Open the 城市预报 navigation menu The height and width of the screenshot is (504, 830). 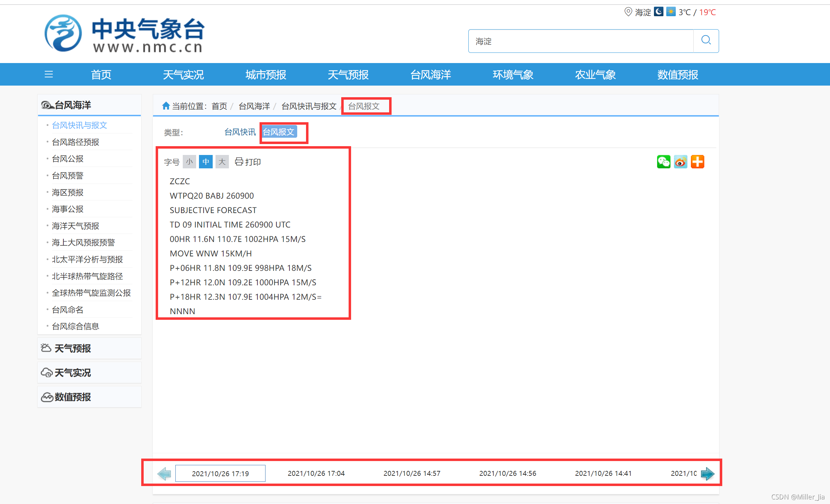point(266,74)
